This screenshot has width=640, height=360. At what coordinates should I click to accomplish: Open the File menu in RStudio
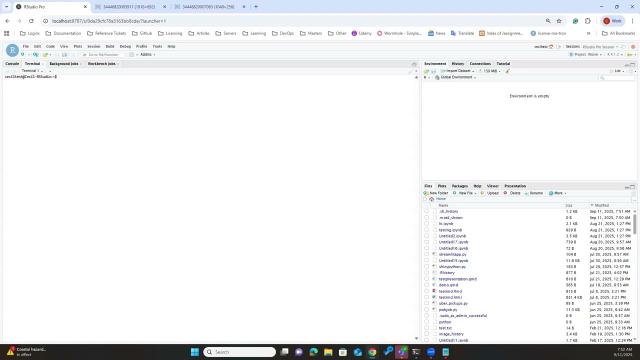pyautogui.click(x=26, y=47)
